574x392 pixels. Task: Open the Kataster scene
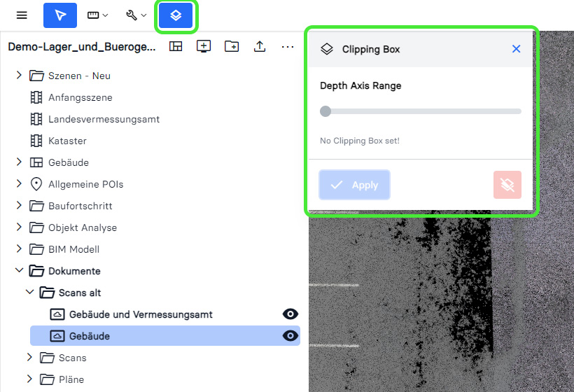pyautogui.click(x=67, y=141)
